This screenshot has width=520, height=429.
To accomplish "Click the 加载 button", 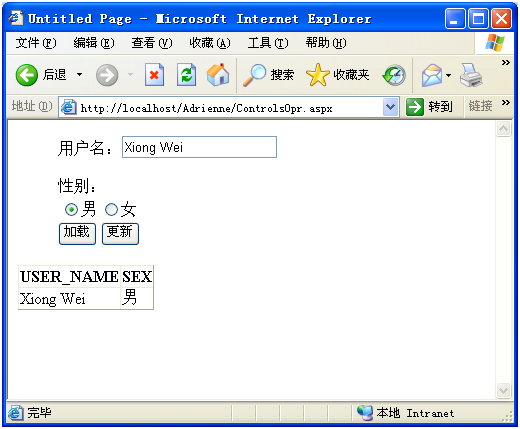I will 77,234.
